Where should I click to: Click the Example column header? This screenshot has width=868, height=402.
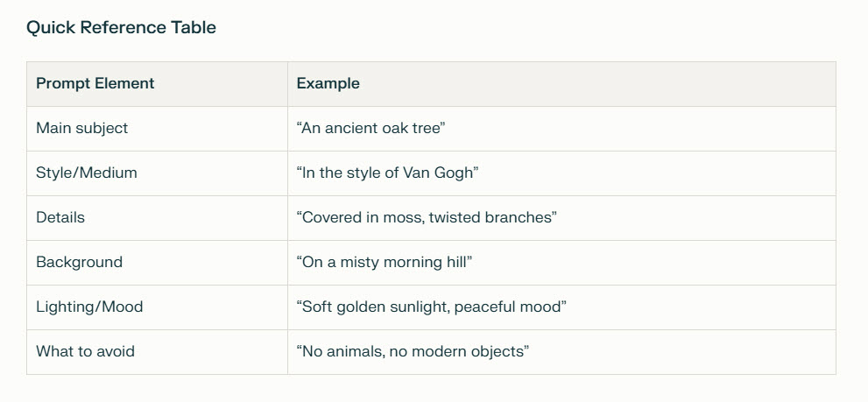328,84
